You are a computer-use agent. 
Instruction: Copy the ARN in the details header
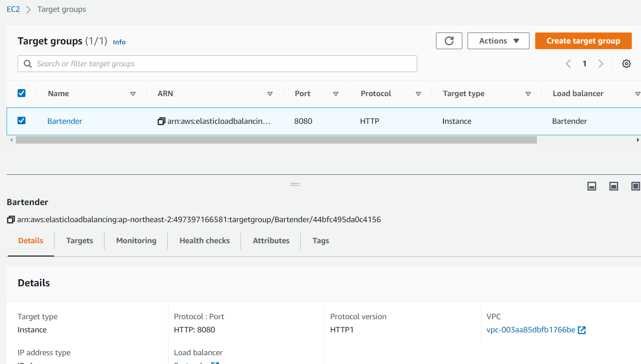pyautogui.click(x=10, y=219)
